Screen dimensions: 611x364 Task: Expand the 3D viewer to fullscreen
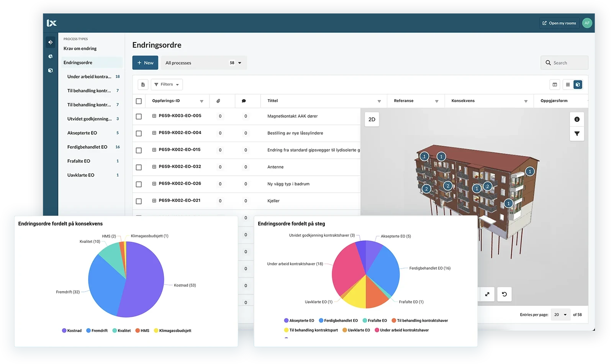(x=487, y=294)
